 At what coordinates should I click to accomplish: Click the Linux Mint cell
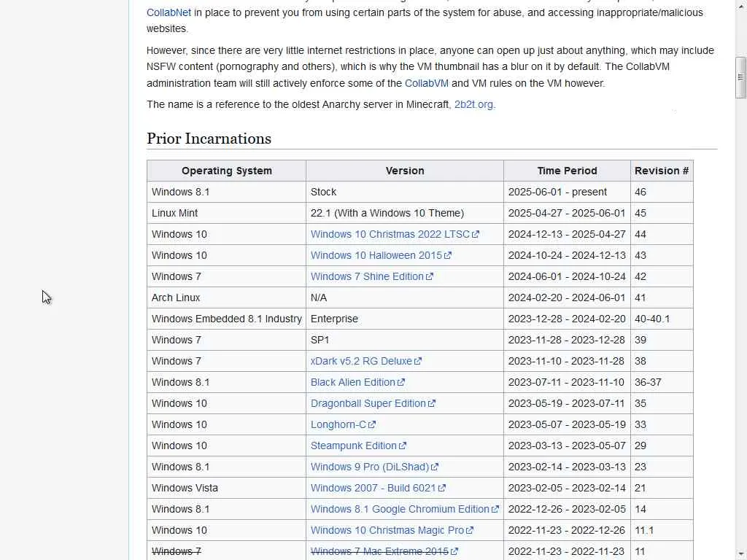click(x=227, y=214)
